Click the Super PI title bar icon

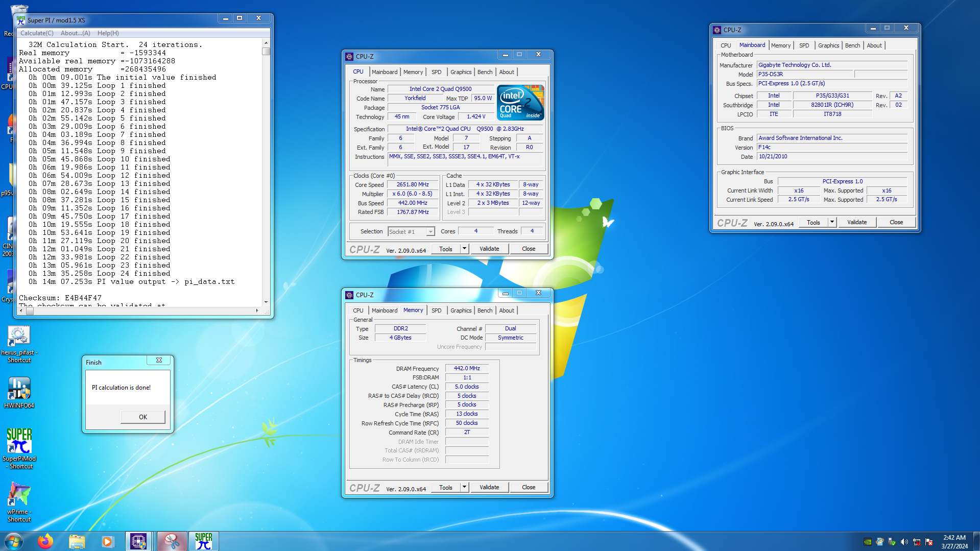coord(21,20)
